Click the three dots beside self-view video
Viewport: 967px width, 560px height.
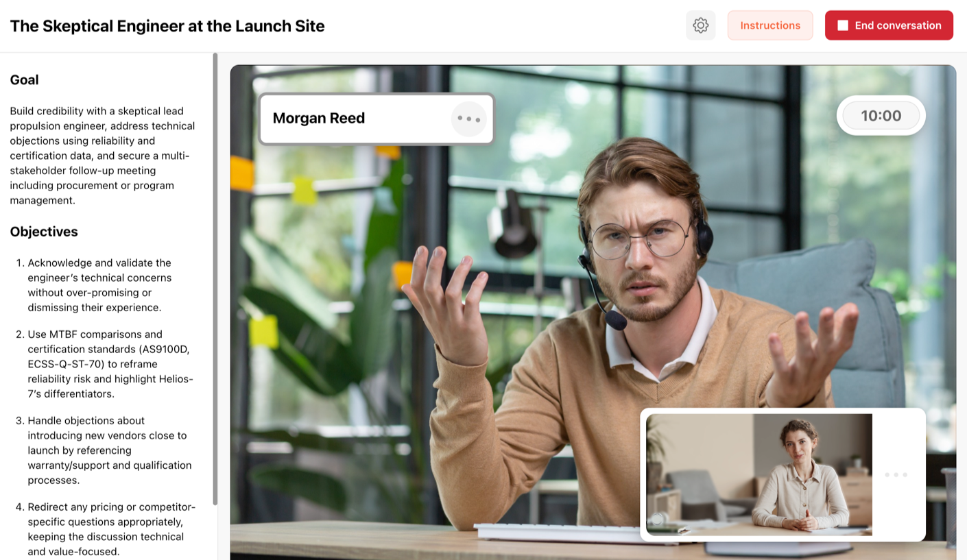coord(896,474)
